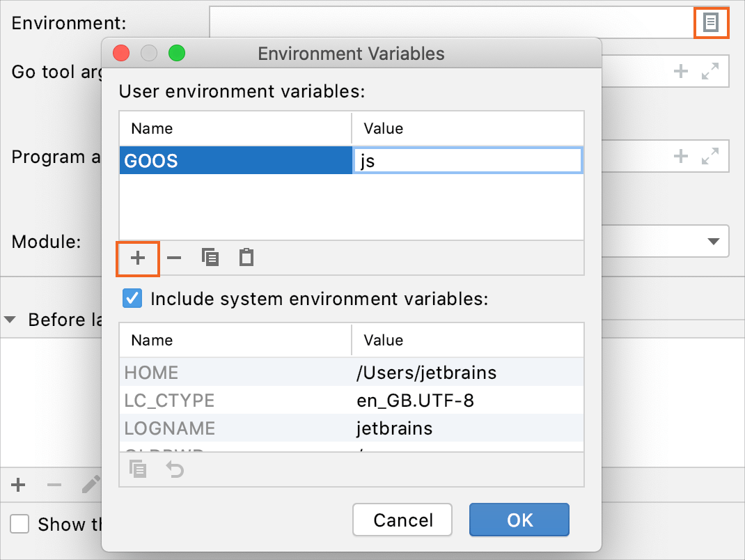Open the Module dropdown
The height and width of the screenshot is (560, 745).
[714, 241]
